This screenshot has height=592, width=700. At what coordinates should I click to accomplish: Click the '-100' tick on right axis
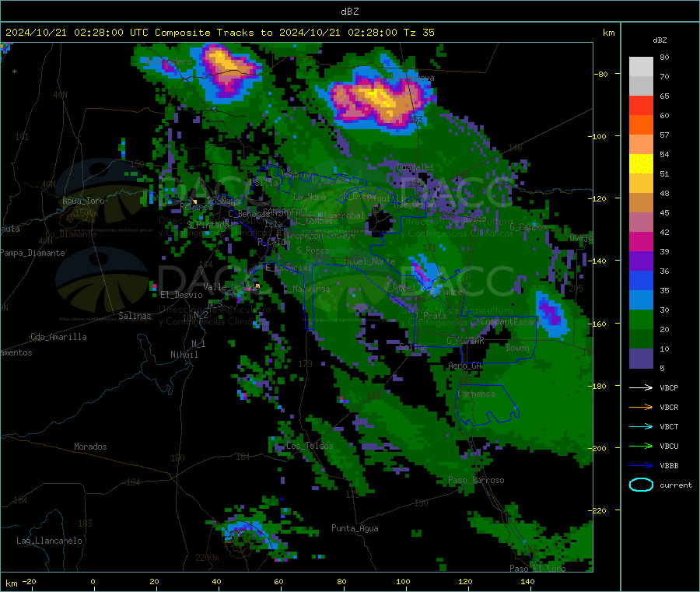(597, 136)
